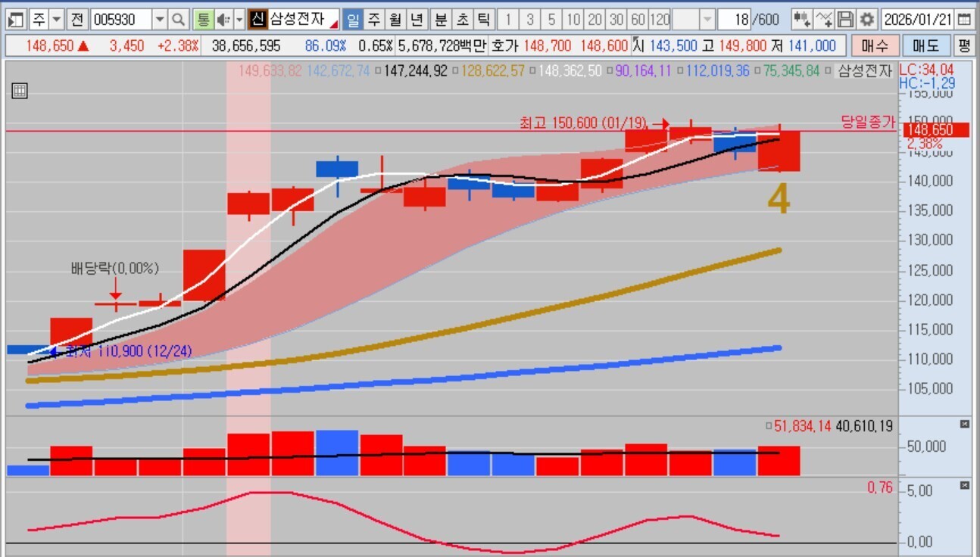Click the black 신 badge icon

point(258,19)
